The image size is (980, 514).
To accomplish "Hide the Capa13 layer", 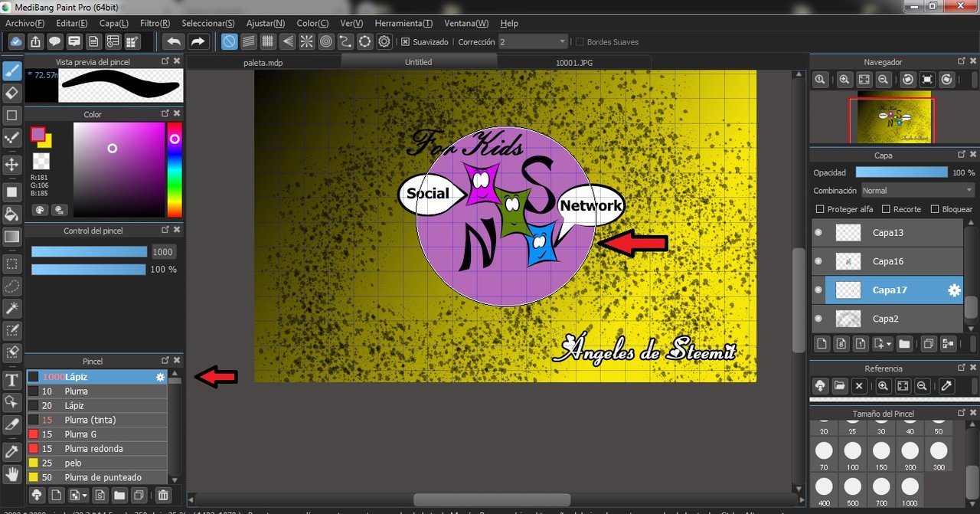I will pos(818,232).
